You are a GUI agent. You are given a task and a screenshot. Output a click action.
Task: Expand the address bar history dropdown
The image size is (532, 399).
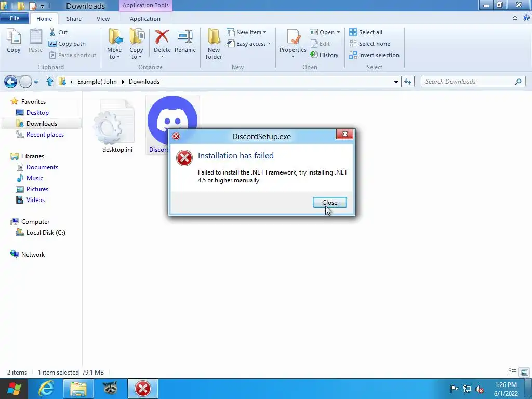pyautogui.click(x=396, y=82)
